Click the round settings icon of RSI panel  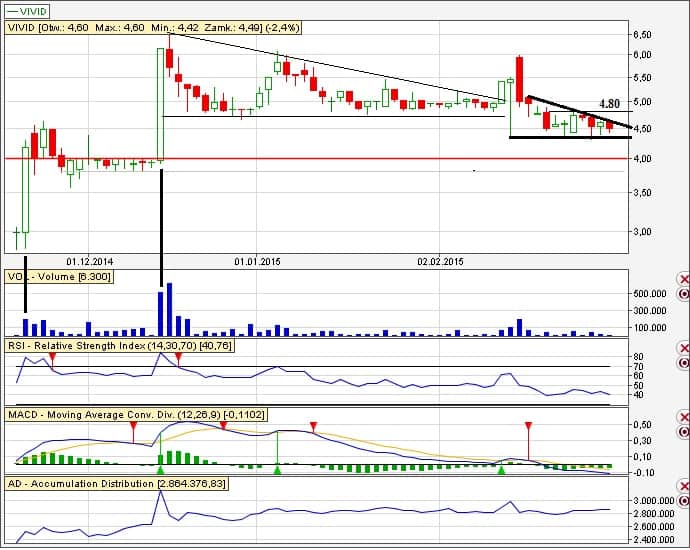(x=684, y=364)
